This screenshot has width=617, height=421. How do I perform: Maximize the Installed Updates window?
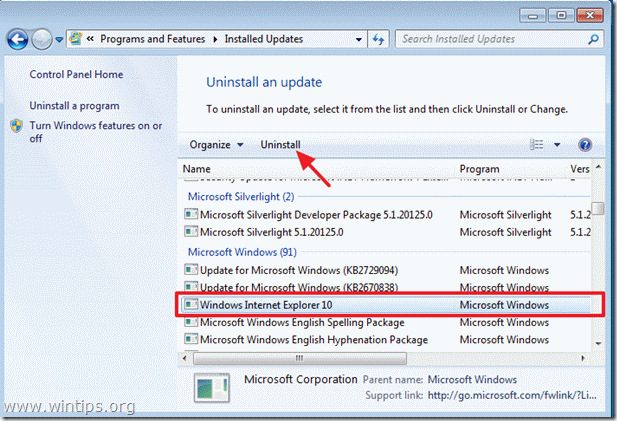[561, 16]
